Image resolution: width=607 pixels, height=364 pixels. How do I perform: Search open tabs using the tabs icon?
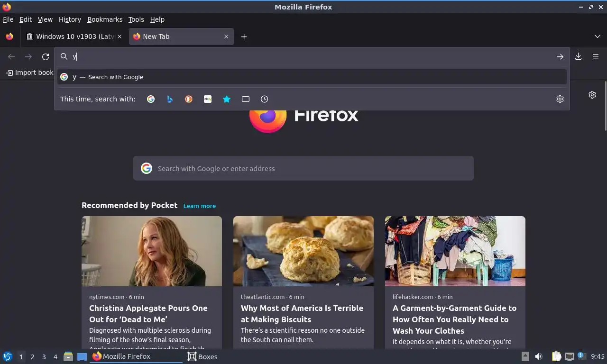point(246,99)
